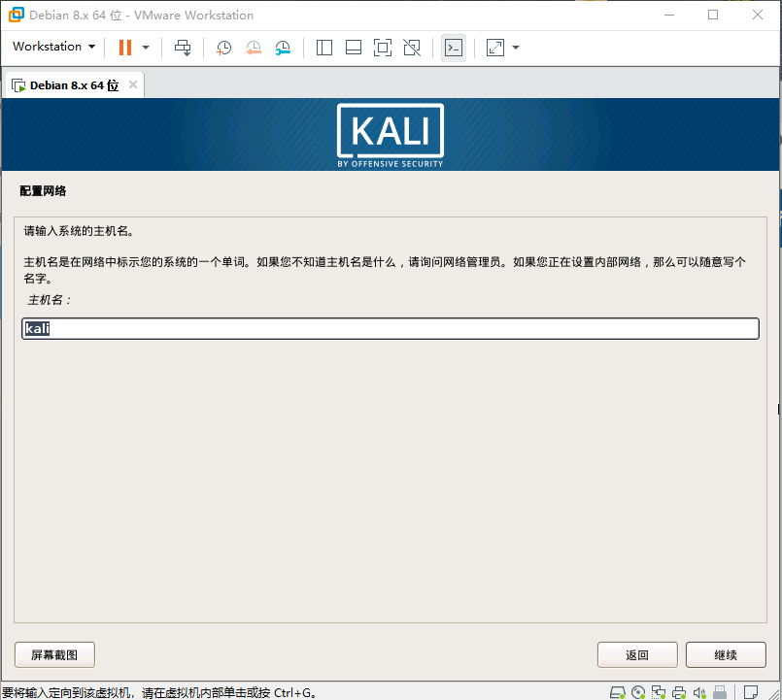Open the power options dropdown arrow

pyautogui.click(x=146, y=48)
